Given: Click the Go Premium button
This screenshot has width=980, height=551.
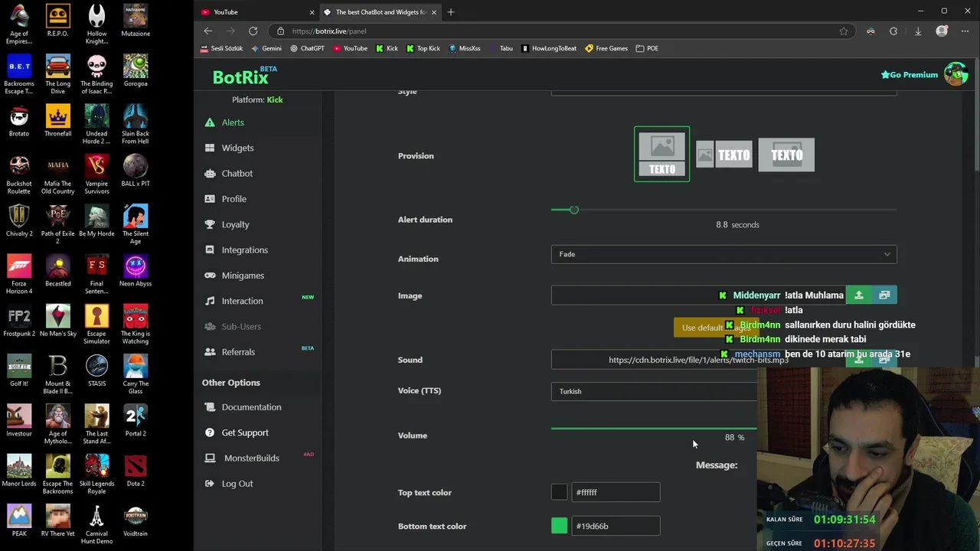Looking at the screenshot, I should (910, 74).
